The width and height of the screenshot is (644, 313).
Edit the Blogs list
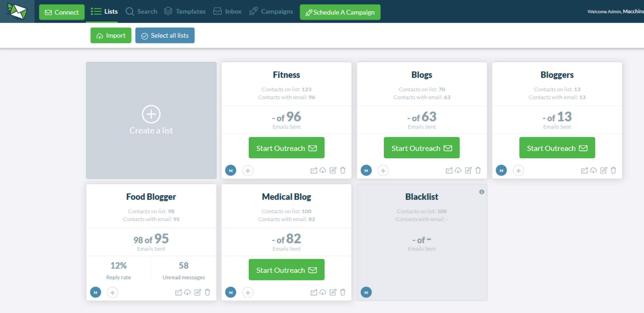(x=468, y=170)
